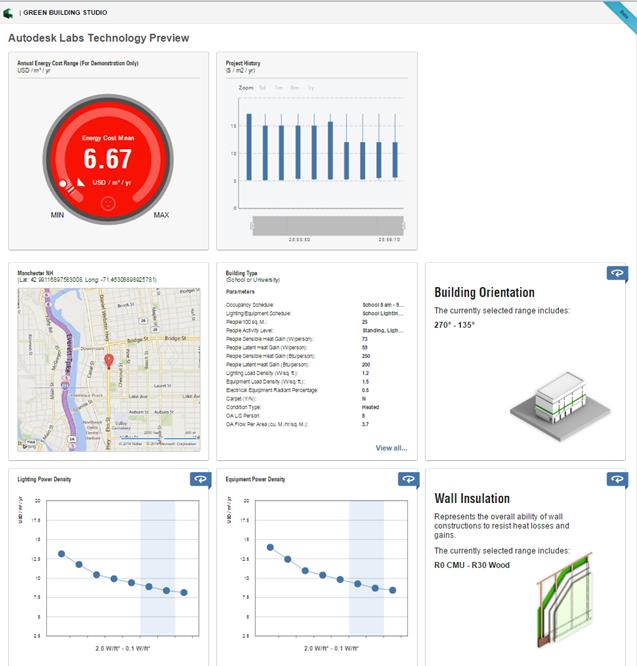The width and height of the screenshot is (637, 666).
Task: Click the red location pin on the map
Action: [x=109, y=361]
